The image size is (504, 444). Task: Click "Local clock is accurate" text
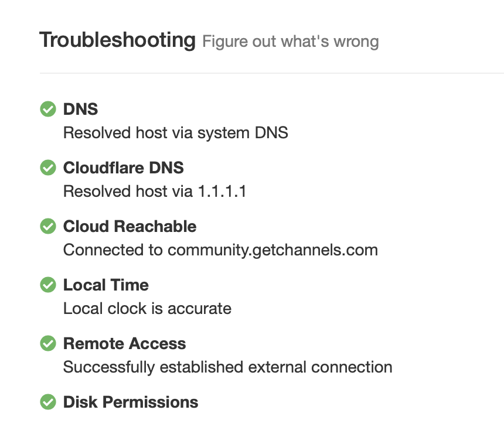click(147, 309)
